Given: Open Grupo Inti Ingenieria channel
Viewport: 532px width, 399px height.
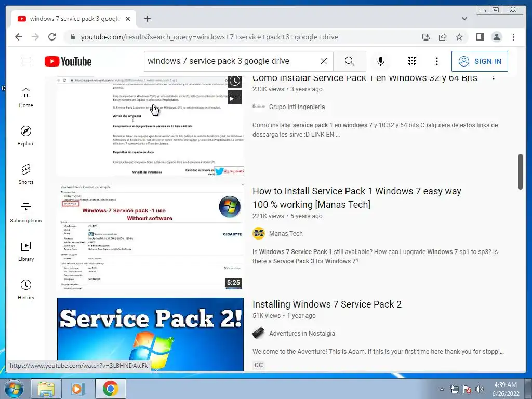Looking at the screenshot, I should (297, 107).
